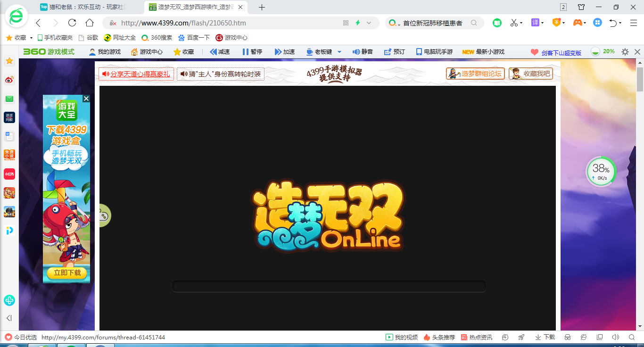This screenshot has width=644, height=347.
Task: Click the 分享天道心得赢豪礼 link
Action: coord(136,74)
